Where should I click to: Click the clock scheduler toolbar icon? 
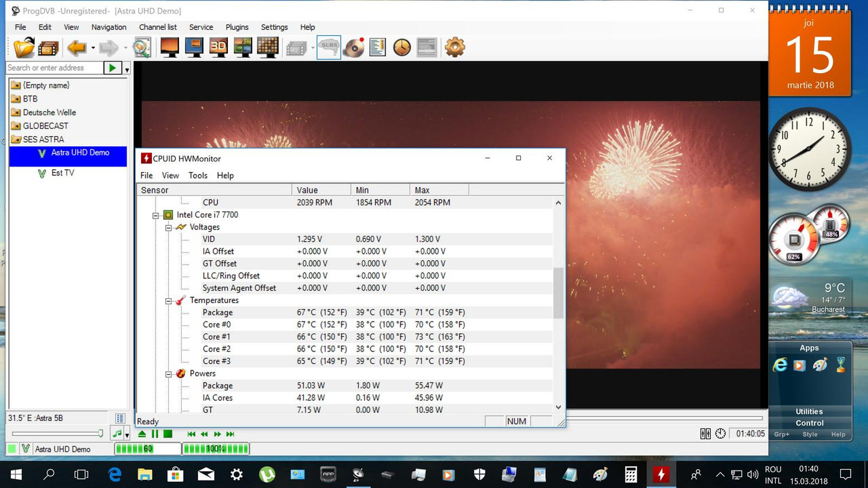pyautogui.click(x=402, y=47)
